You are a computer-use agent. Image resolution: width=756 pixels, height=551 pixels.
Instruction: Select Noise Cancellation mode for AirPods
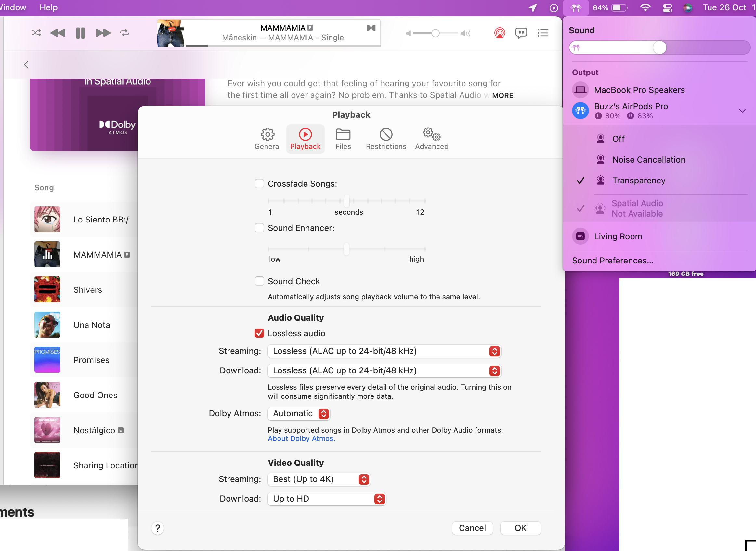coord(648,159)
